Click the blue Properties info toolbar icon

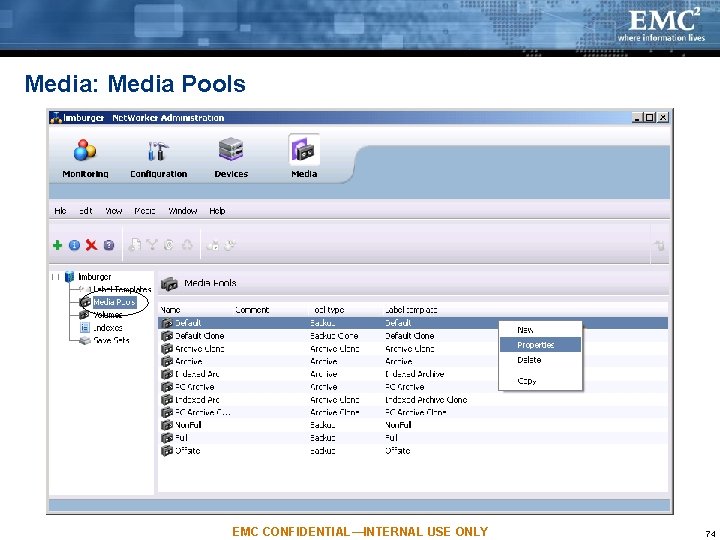(x=74, y=245)
